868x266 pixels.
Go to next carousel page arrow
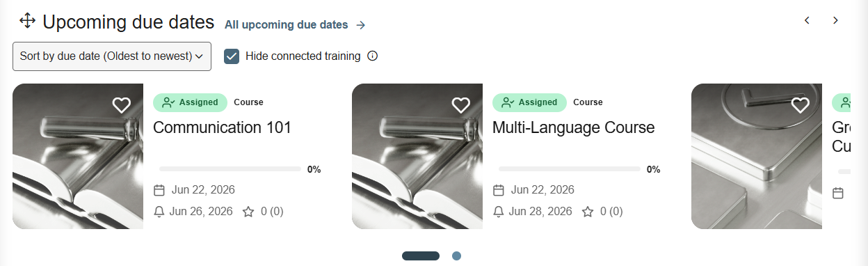click(x=836, y=21)
